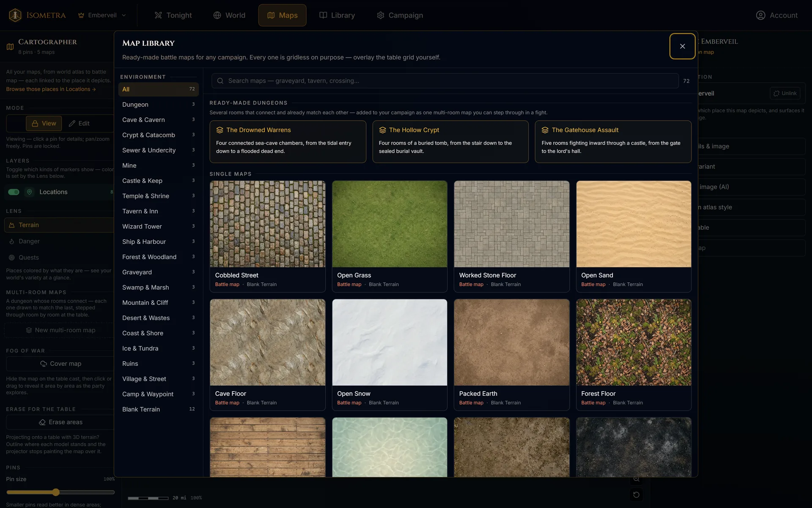The image size is (812, 508).
Task: Click the search magnifier icon
Action: tap(220, 81)
